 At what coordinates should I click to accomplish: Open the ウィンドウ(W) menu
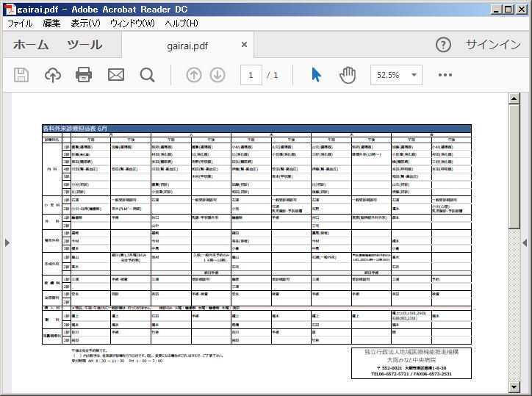click(132, 24)
